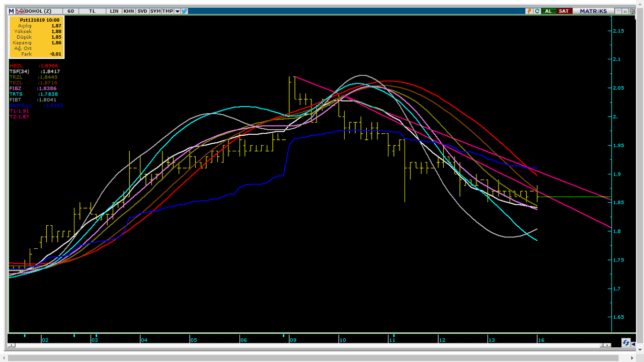This screenshot has width=644, height=362.
Task: Share chart via the Twitter icon
Action: click(184, 11)
